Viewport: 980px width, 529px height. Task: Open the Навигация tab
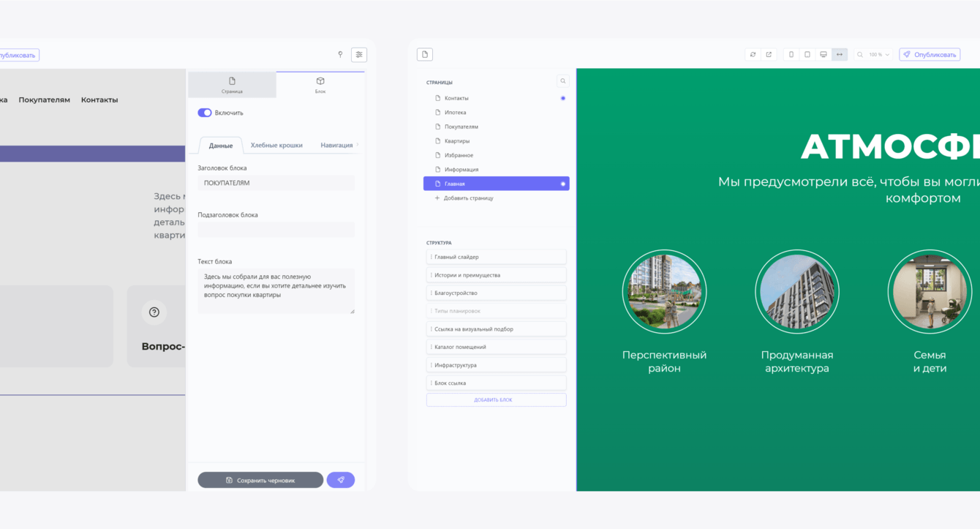point(336,145)
